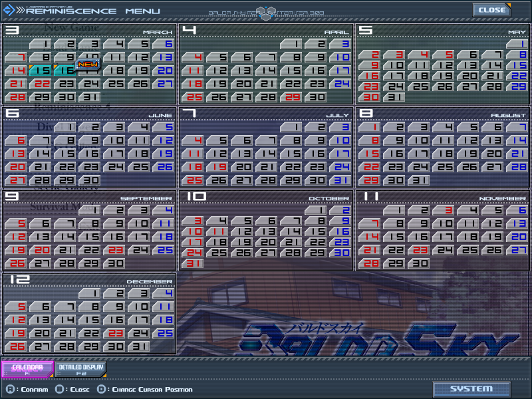Click the A Confirm hint icon
The height and width of the screenshot is (399, 532).
(11, 389)
